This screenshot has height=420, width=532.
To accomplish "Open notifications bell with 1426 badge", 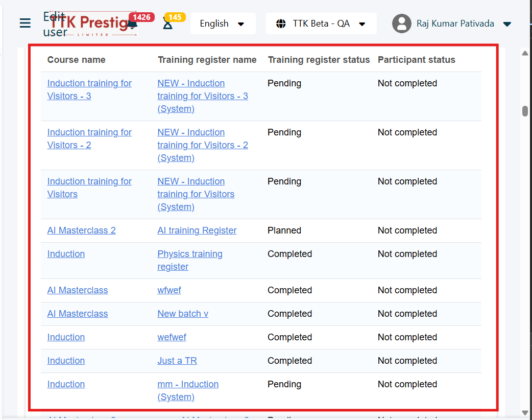I will (x=133, y=24).
